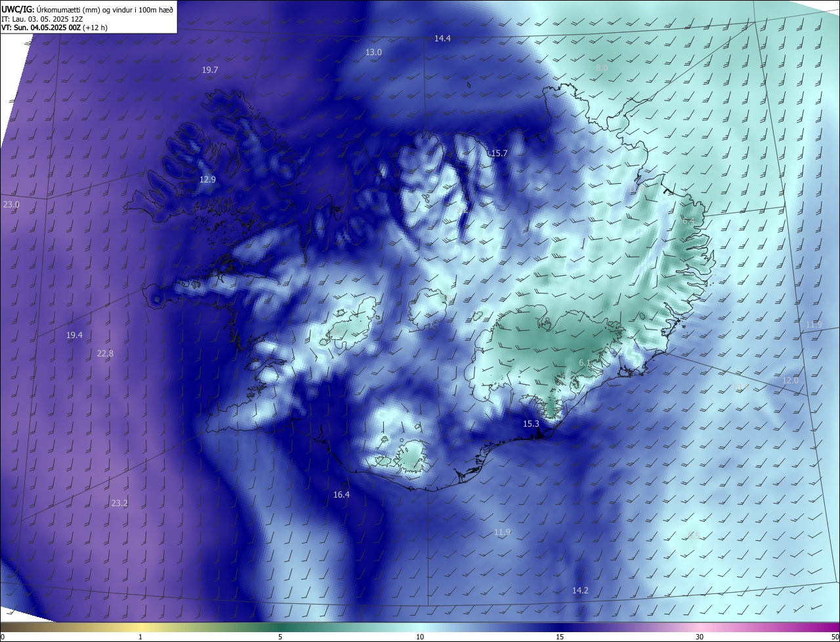The image size is (840, 642).
Task: Select the 15.7 value label
Action: tap(499, 153)
